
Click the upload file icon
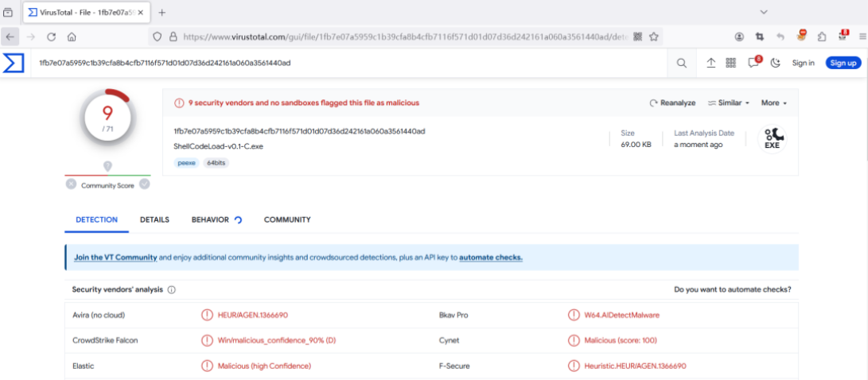click(711, 63)
